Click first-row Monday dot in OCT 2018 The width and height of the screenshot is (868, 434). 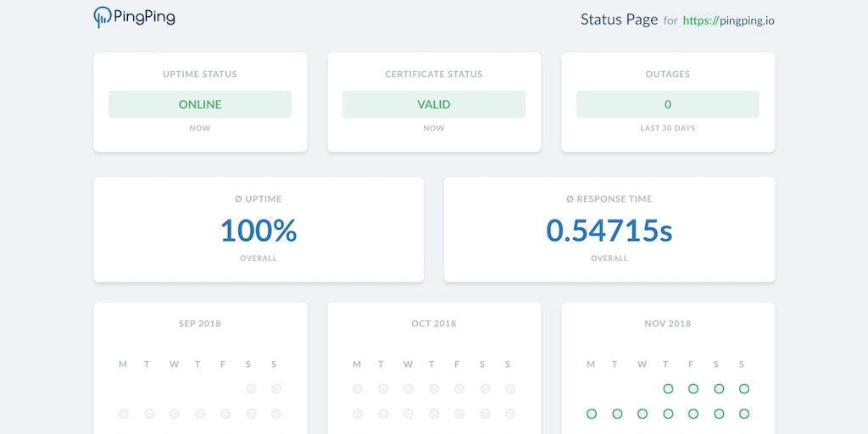pyautogui.click(x=358, y=388)
